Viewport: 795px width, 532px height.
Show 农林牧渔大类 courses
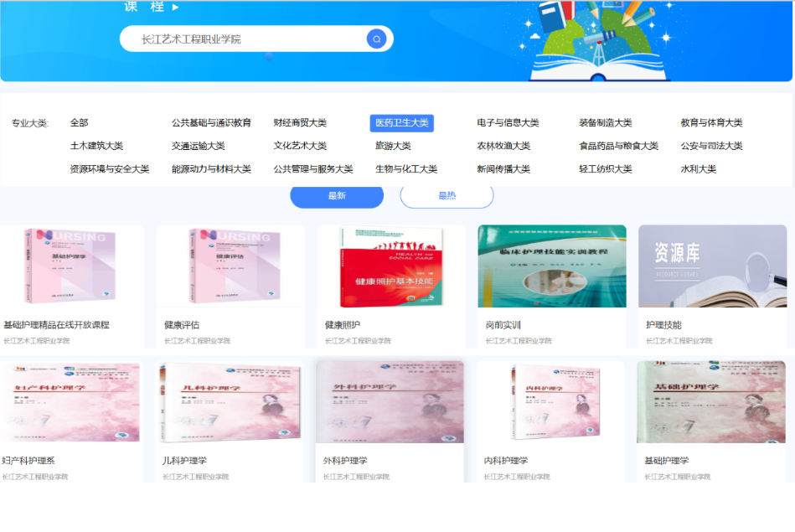pyautogui.click(x=503, y=146)
